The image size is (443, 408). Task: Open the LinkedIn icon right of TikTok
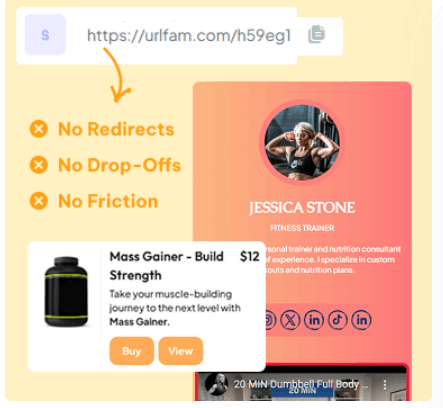pyautogui.click(x=361, y=320)
